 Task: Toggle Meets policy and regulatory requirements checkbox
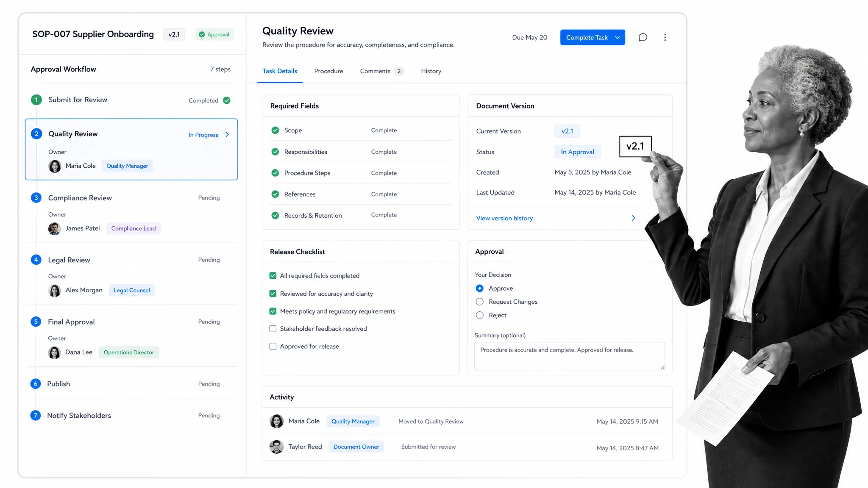pyautogui.click(x=273, y=311)
